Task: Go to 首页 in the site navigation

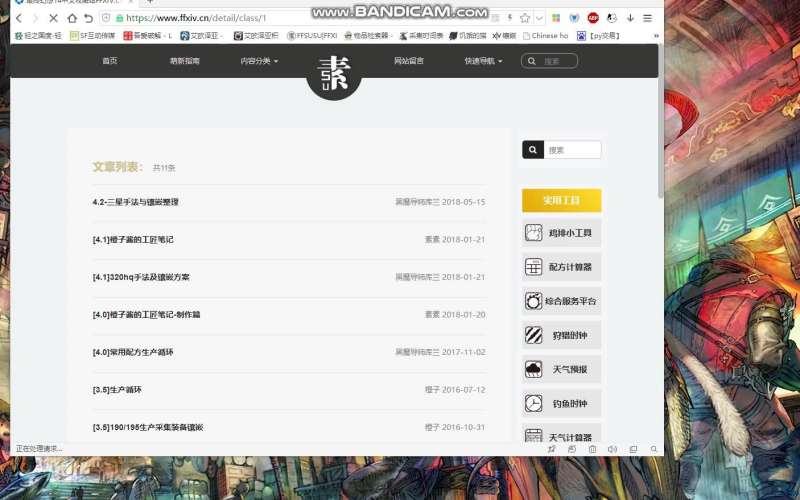Action: coord(110,61)
